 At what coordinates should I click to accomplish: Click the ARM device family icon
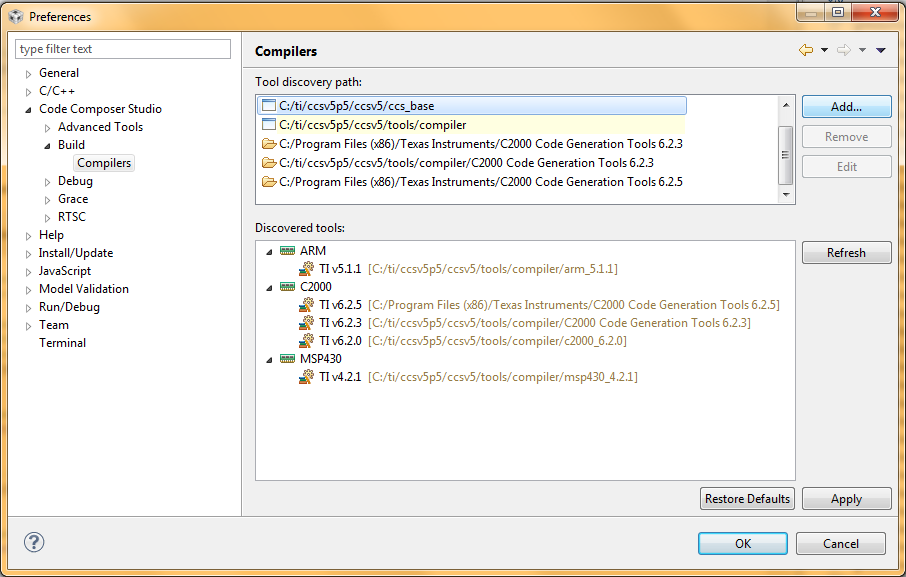tap(287, 250)
